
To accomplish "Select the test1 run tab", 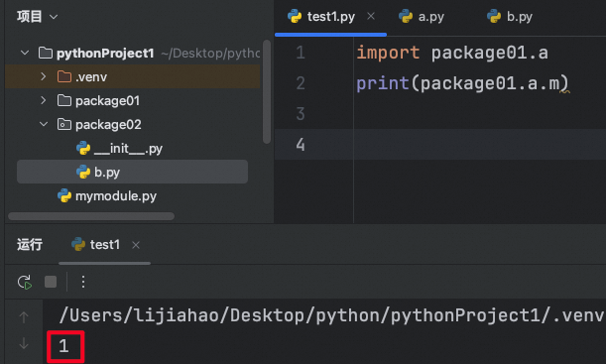I will click(105, 245).
